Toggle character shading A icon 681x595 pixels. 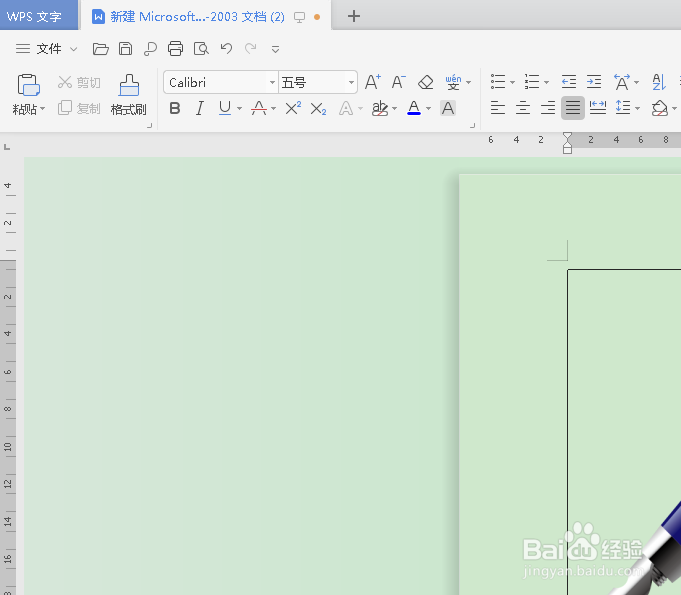448,108
